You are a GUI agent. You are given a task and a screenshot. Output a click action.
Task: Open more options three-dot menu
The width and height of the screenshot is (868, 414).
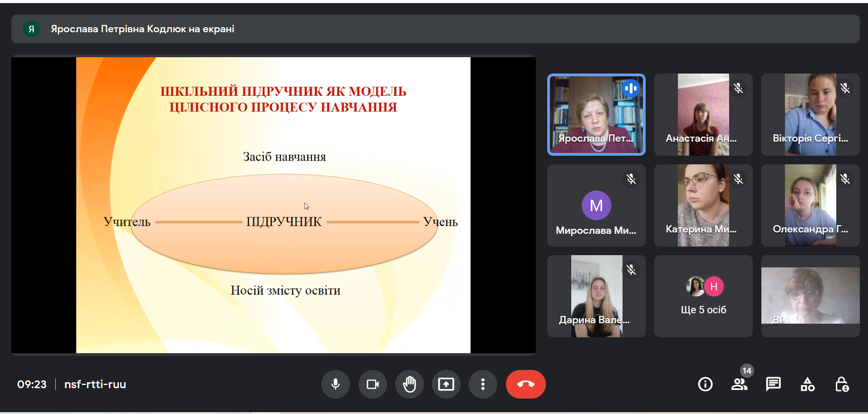[x=483, y=384]
